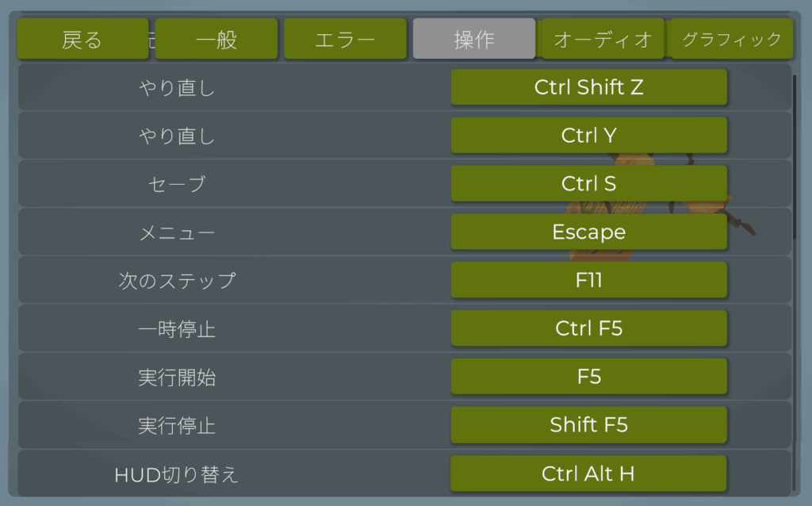812x506 pixels.
Task: Select the 次のステップ row label
Action: (177, 281)
